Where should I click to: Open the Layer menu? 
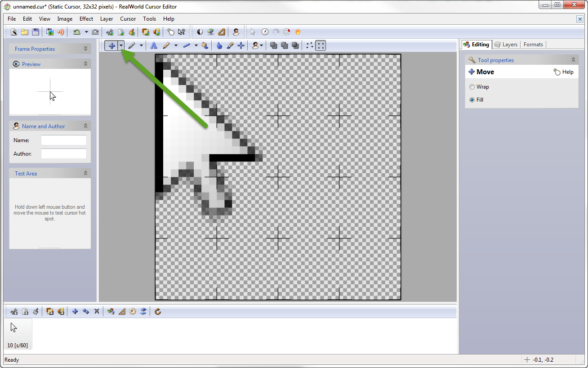coord(107,19)
